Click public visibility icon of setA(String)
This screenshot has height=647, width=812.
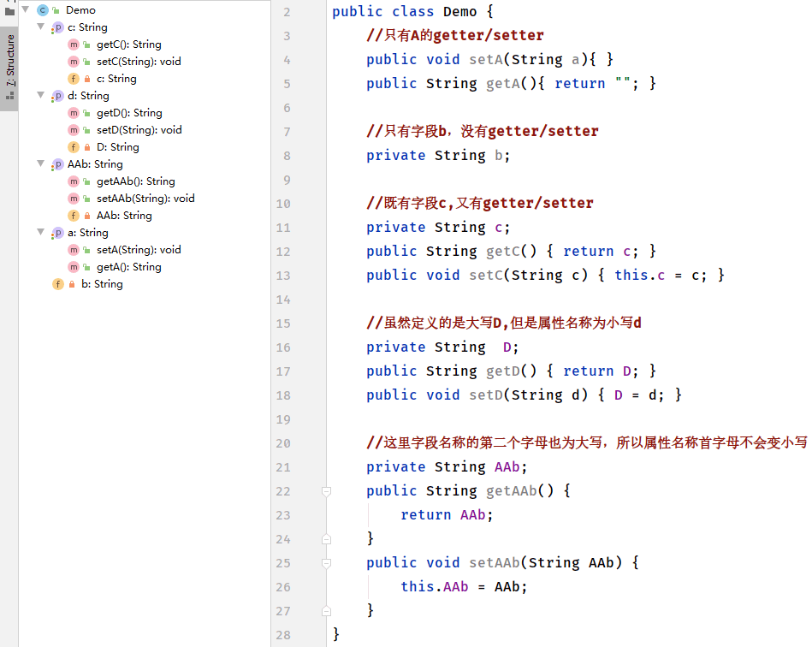(x=87, y=250)
